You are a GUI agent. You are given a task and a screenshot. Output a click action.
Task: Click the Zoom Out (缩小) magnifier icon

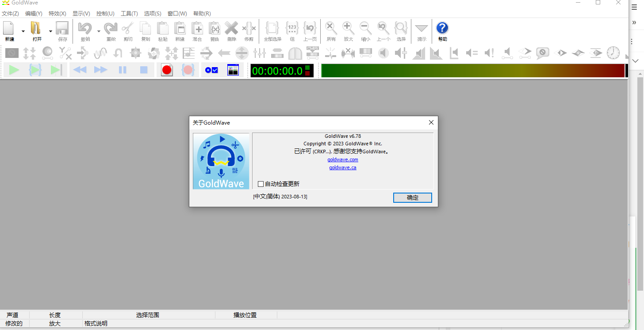pyautogui.click(x=365, y=28)
